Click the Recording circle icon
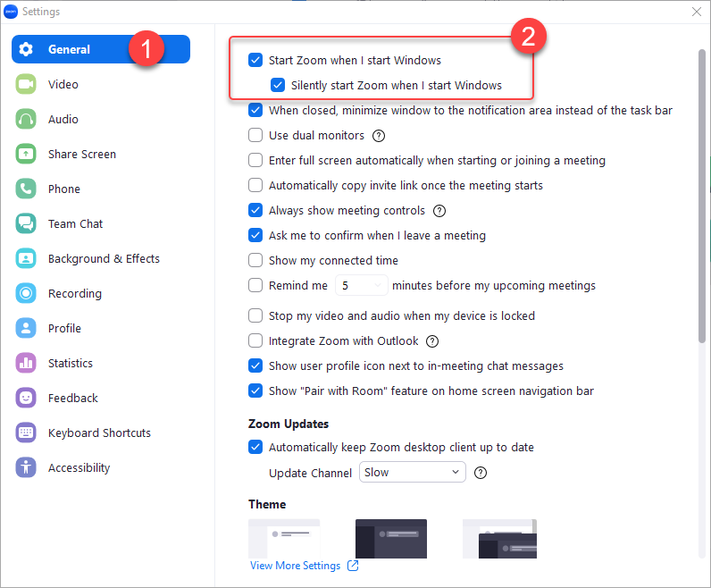Screen dimensions: 711x588 26,293
